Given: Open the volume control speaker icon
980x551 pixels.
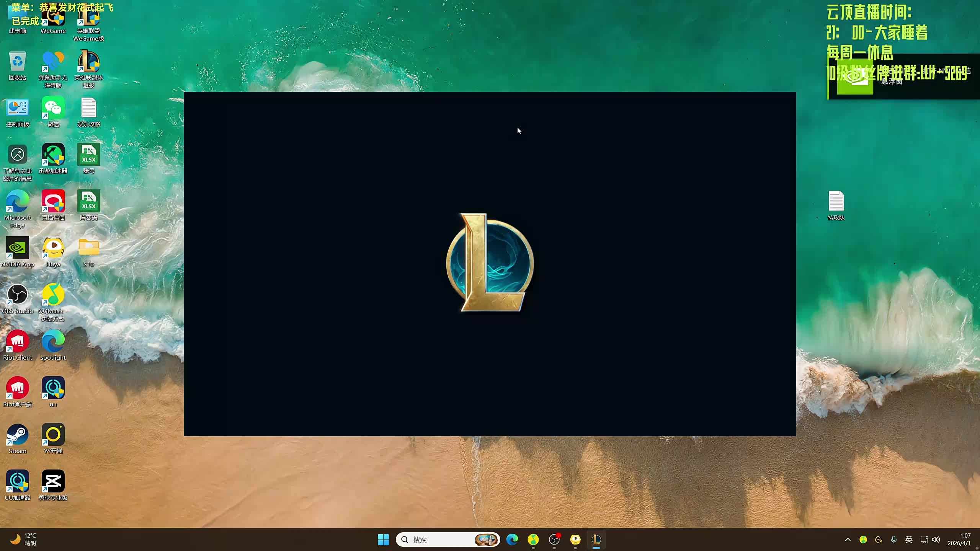Looking at the screenshot, I should point(936,540).
